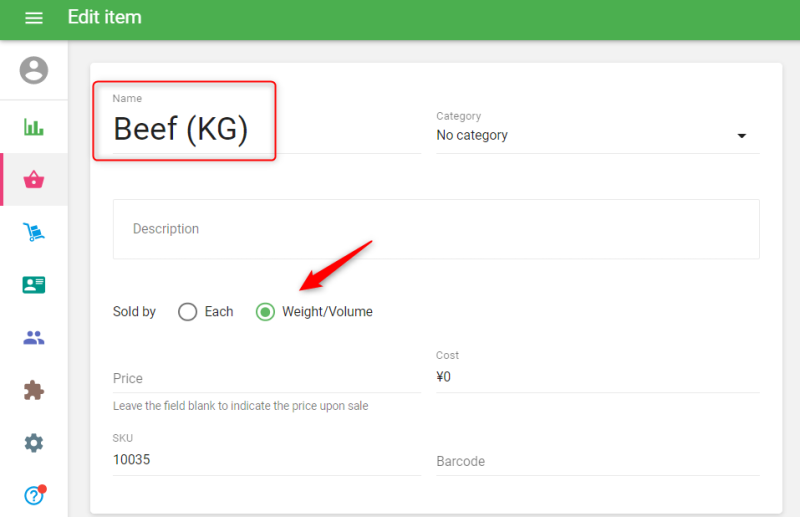Open Customers people icon
This screenshot has height=517, width=800.
(x=34, y=337)
